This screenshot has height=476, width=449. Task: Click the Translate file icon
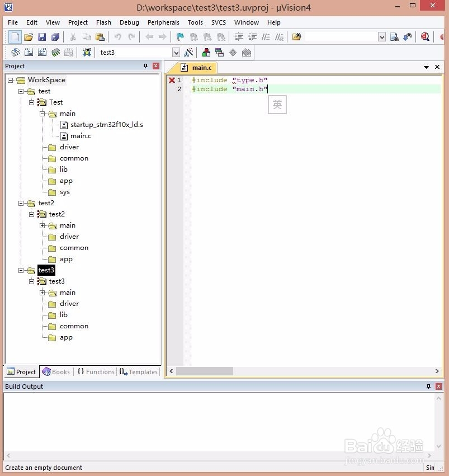coord(15,53)
